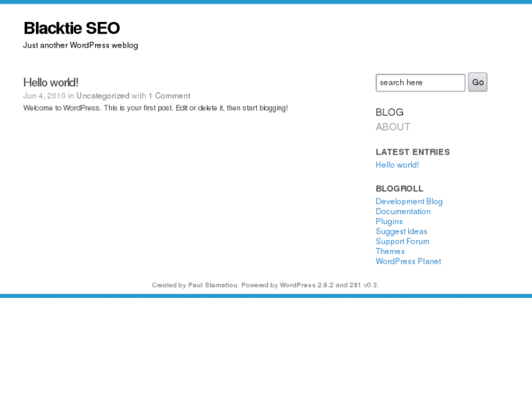The image size is (532, 399).
Task: Visit the Suggest Ideas link
Action: coord(401,231)
